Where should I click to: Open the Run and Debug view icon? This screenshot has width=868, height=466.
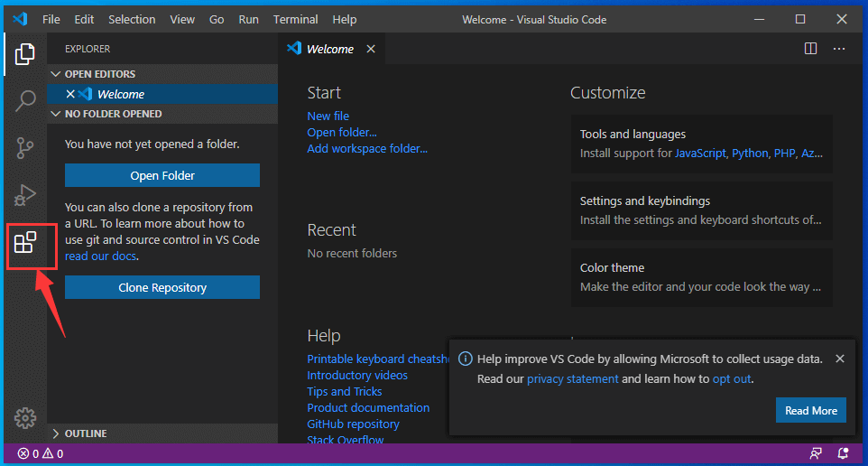[25, 195]
